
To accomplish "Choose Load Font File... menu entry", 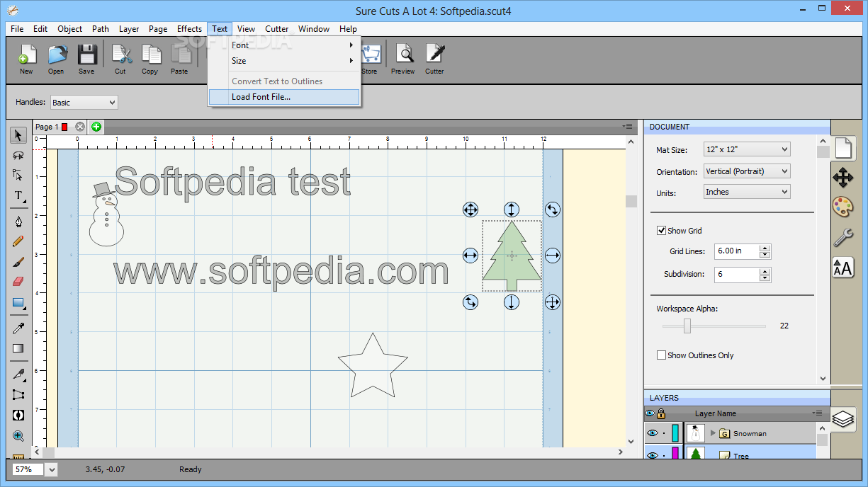I will [x=284, y=97].
